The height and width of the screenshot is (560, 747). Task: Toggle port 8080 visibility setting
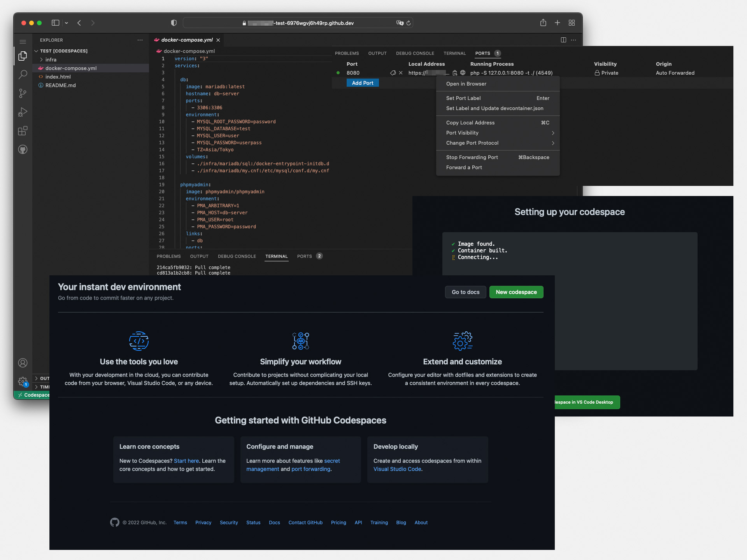(462, 132)
